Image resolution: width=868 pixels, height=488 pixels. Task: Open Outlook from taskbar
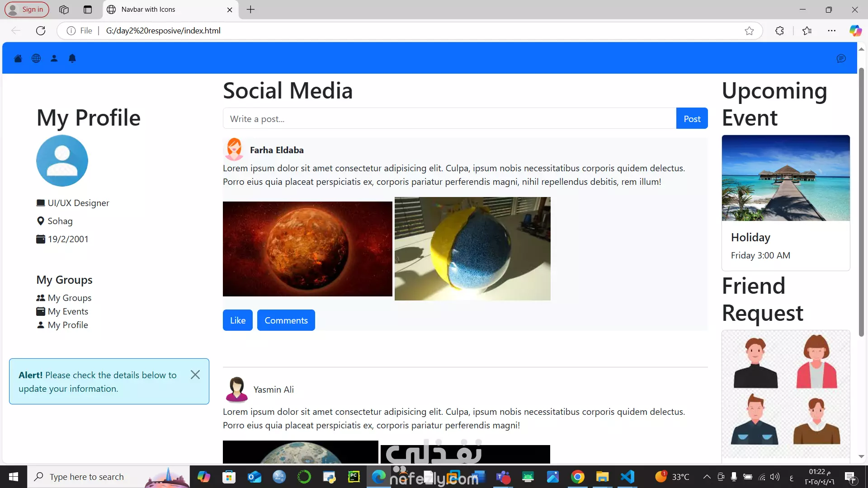[254, 477]
